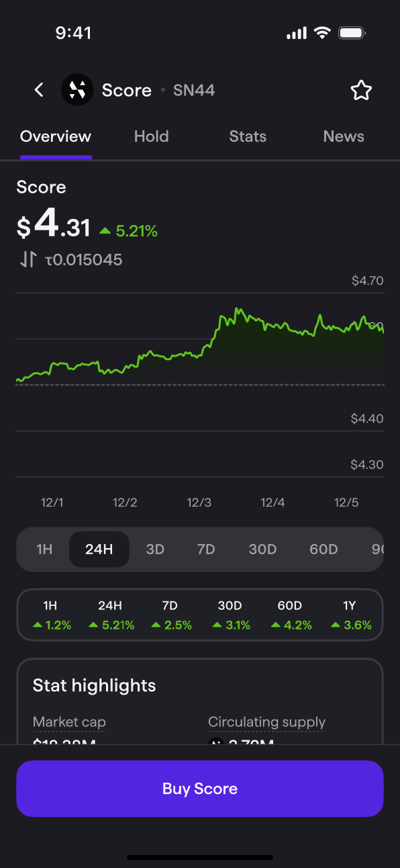400x868 pixels.
Task: Tap the $4.70 axis label
Action: (367, 281)
